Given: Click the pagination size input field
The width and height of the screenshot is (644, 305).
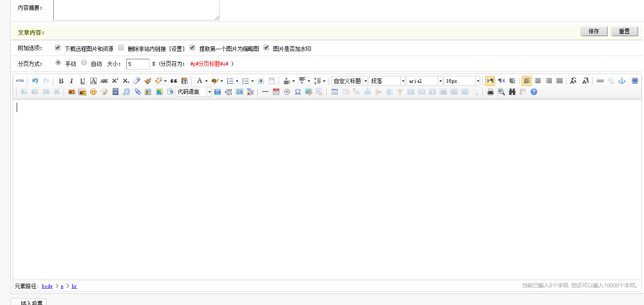Looking at the screenshot, I should click(x=138, y=64).
